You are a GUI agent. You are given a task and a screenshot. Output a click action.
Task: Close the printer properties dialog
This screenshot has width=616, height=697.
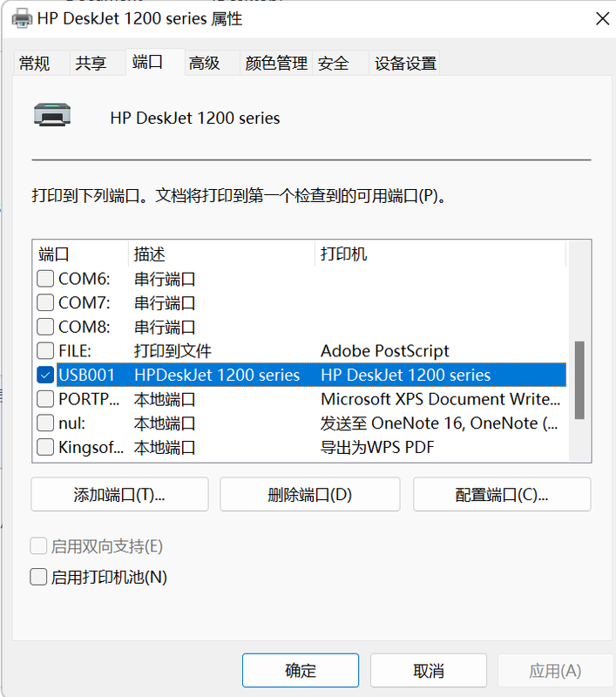point(602,18)
